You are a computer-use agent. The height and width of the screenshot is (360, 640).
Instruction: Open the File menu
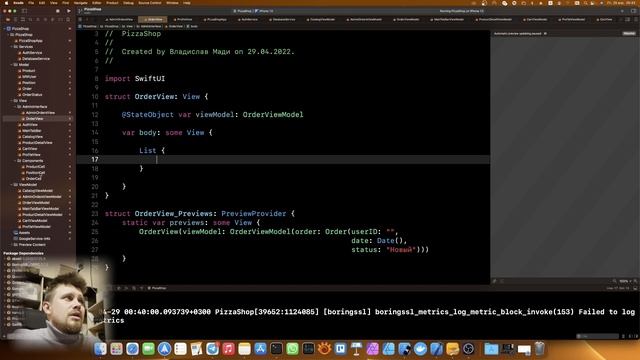31,3
